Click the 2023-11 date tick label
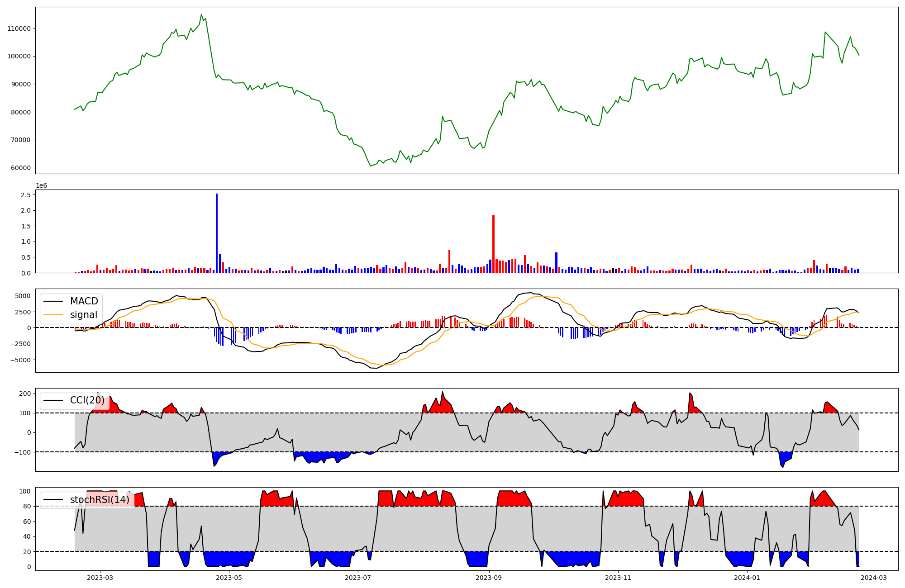The image size is (905, 588). coord(618,578)
